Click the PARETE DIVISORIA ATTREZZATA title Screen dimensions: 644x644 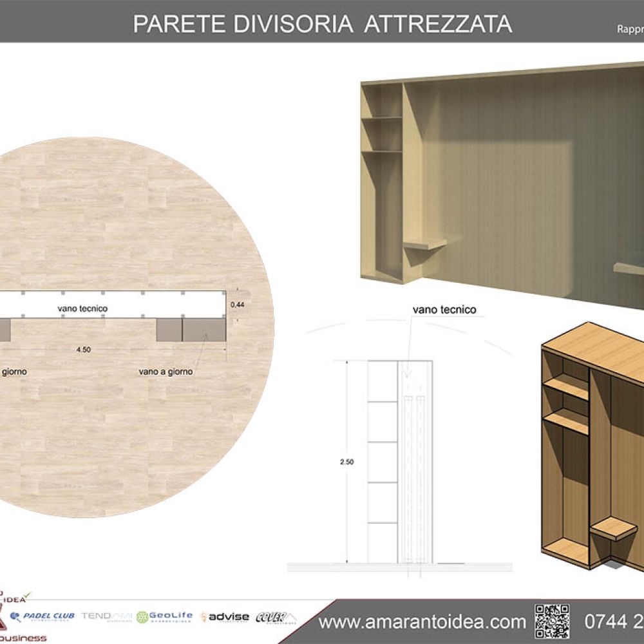coord(322,23)
